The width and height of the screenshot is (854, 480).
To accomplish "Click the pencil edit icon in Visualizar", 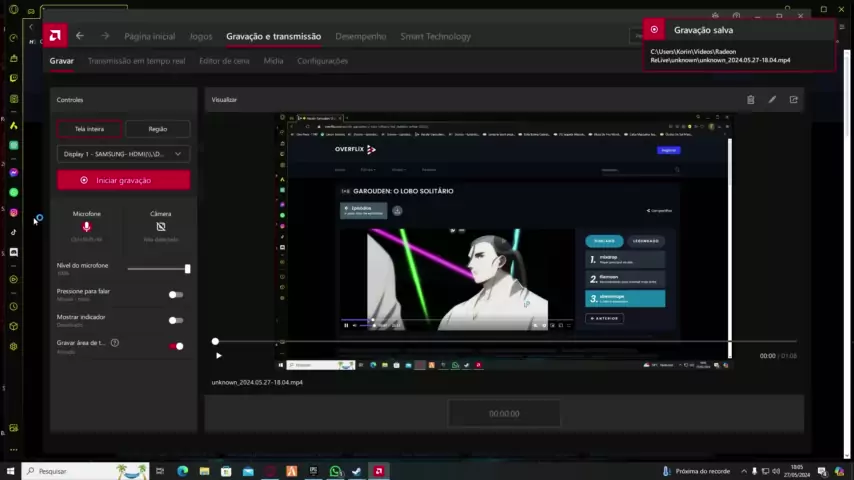I will 772,100.
